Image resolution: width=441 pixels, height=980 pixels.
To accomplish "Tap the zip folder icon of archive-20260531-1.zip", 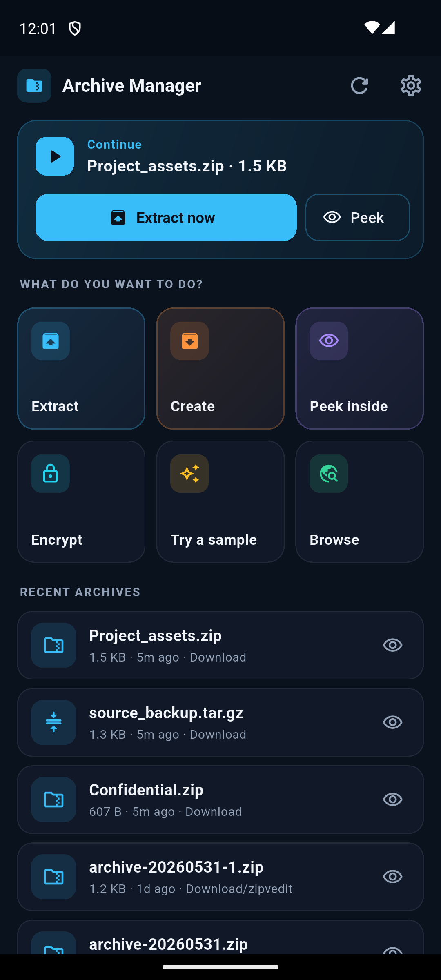I will [53, 877].
